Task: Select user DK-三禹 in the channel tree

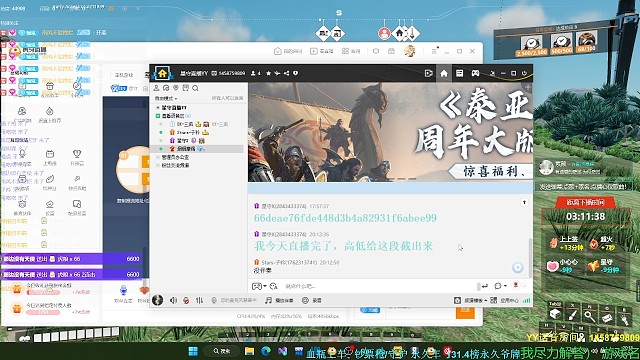Action: coord(185,124)
